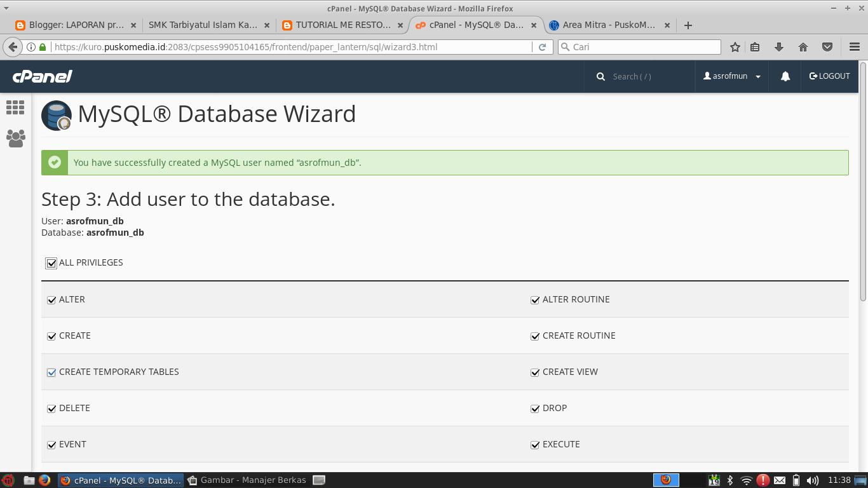868x488 pixels.
Task: Close the Area Mitra tab
Action: 667,25
